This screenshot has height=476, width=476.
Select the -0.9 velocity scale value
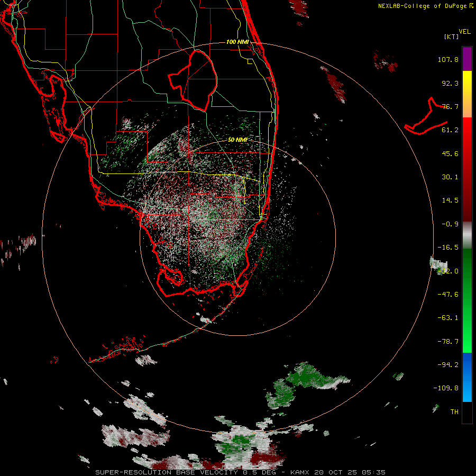pyautogui.click(x=450, y=224)
